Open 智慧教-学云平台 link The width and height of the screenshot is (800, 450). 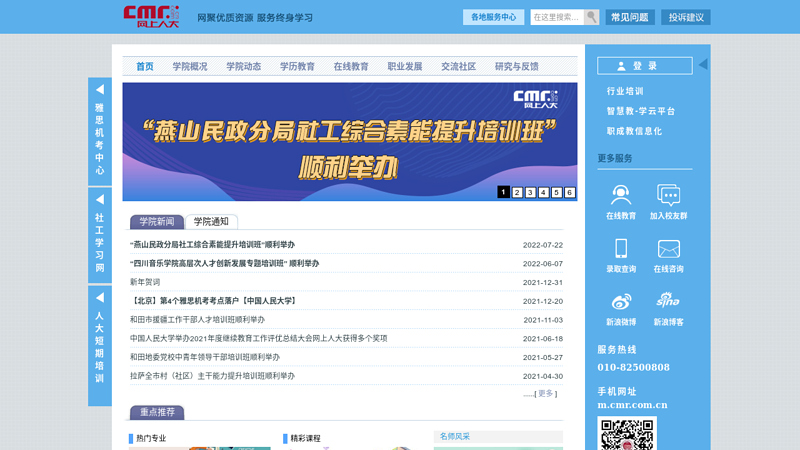641,111
